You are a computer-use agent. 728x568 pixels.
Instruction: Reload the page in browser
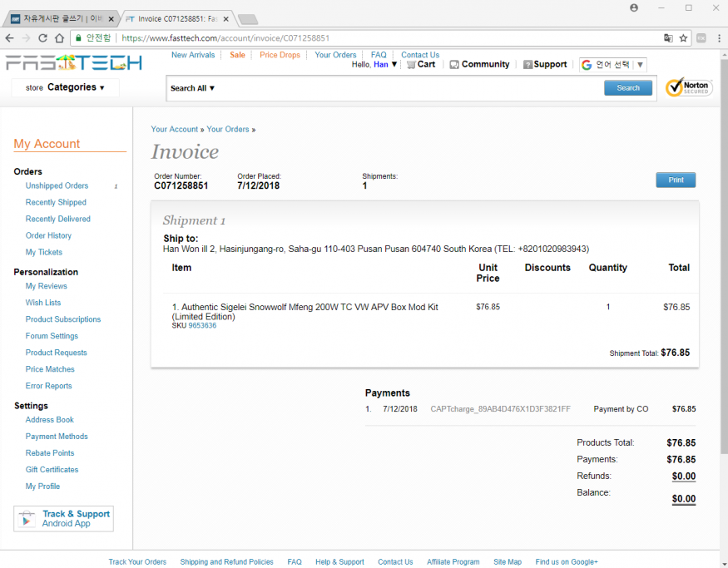tap(42, 38)
